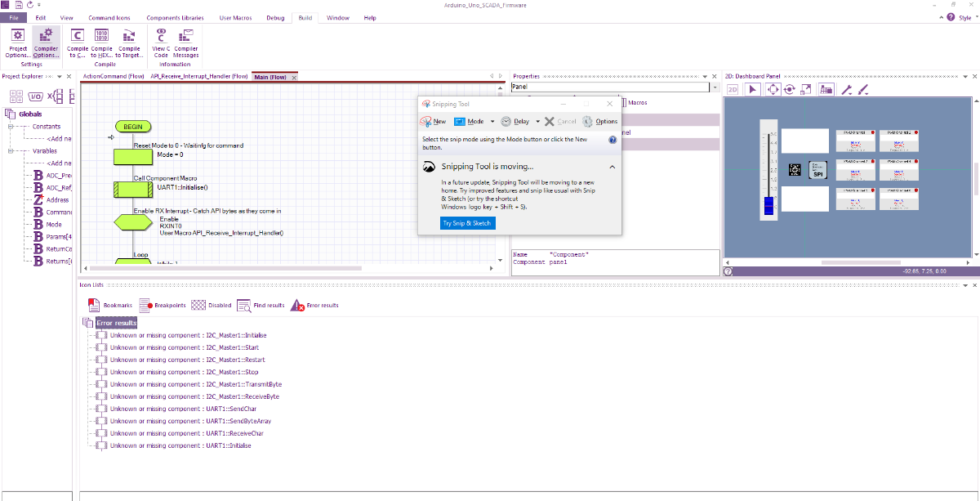The width and height of the screenshot is (980, 501).
Task: Click Compile to C icon
Action: 78,43
